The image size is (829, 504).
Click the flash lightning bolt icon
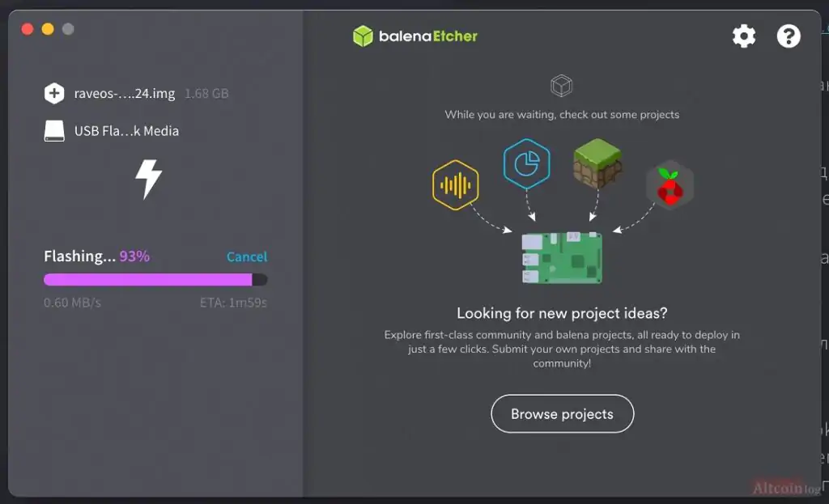(x=148, y=179)
